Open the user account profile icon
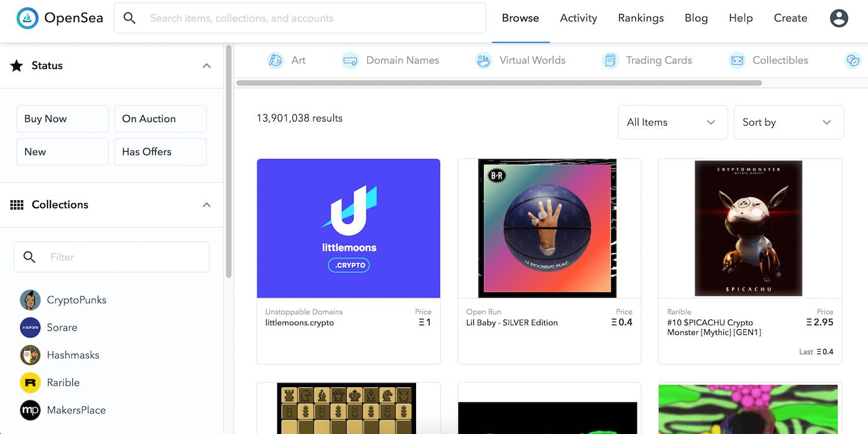Screen dimensions: 868x434 [838, 18]
